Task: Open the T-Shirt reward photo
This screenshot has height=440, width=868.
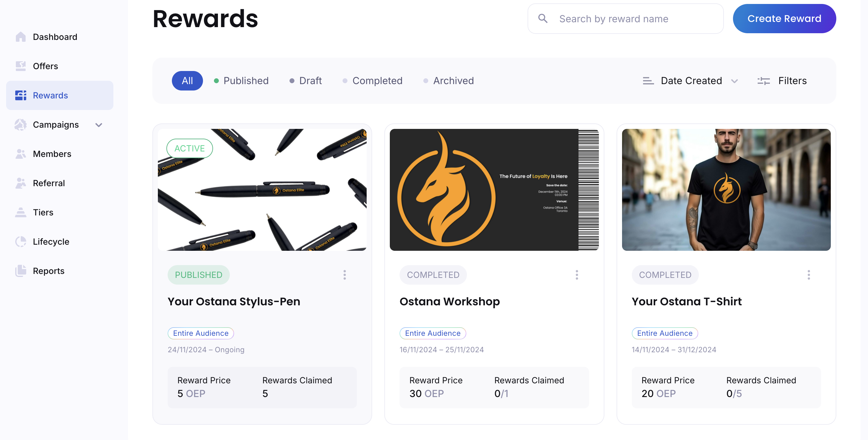Action: [726, 190]
